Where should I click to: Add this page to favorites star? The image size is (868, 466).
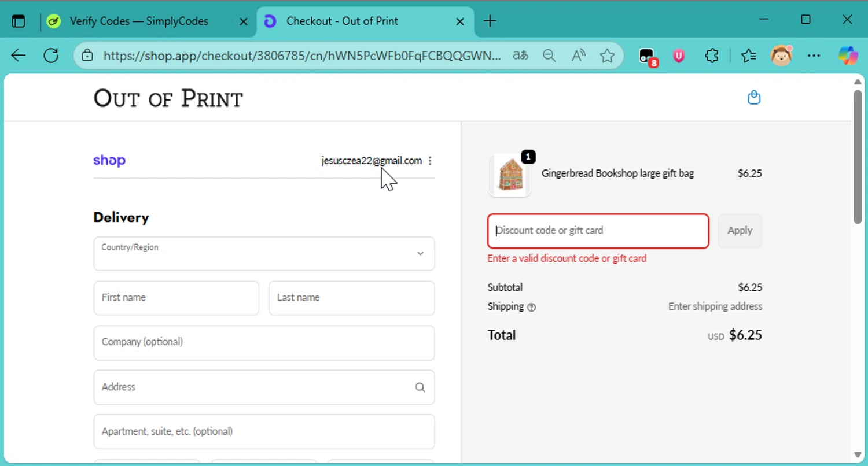click(607, 56)
